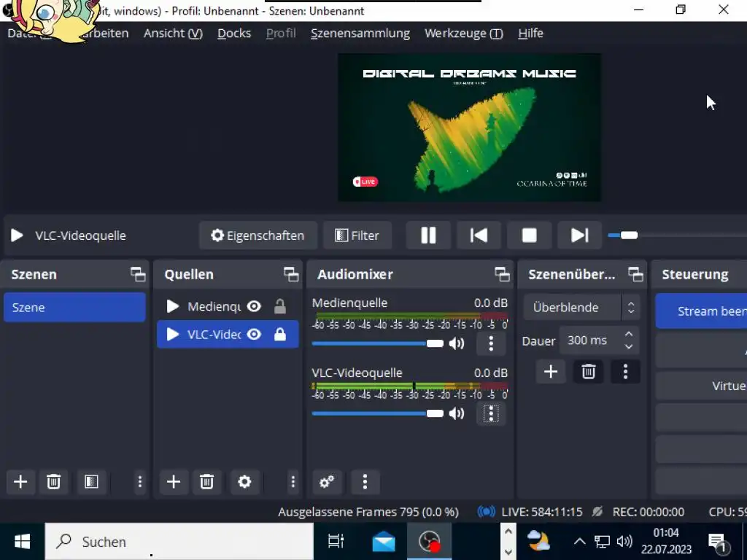The image size is (747, 560).
Task: Delete the selected scene
Action: coord(53,482)
